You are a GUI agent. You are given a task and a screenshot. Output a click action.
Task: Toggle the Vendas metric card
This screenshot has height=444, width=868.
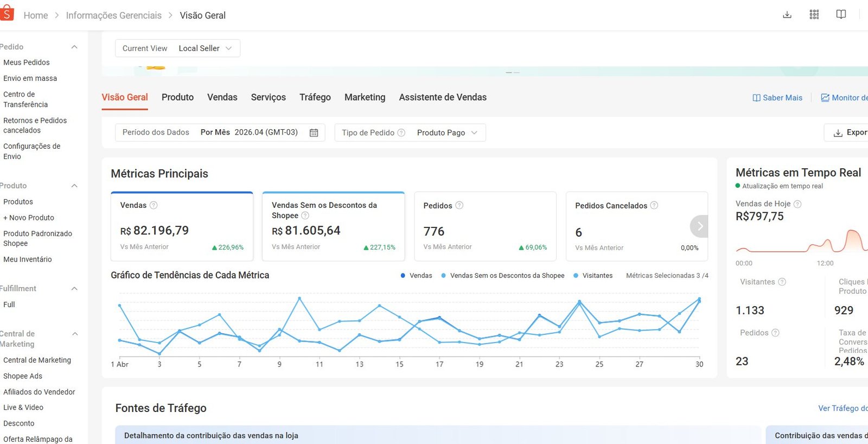pyautogui.click(x=182, y=226)
